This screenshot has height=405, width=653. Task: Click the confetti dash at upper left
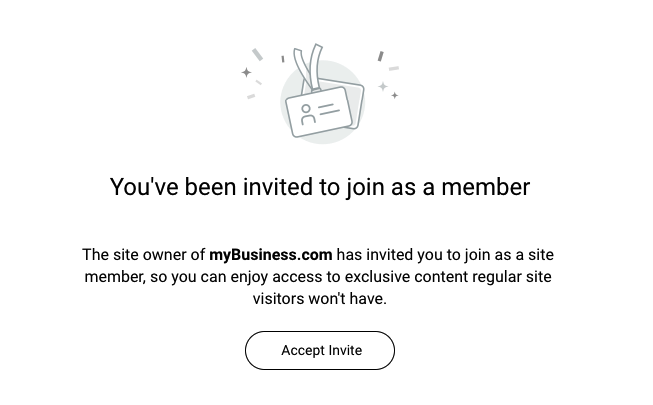coord(258,54)
